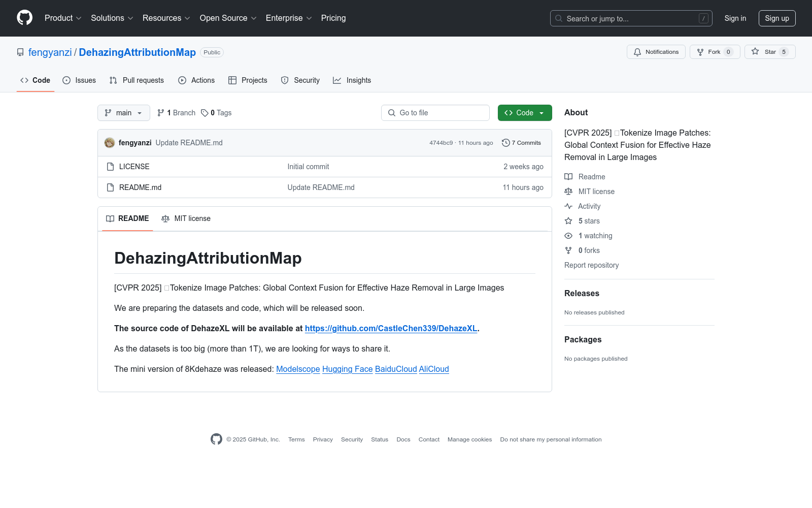Select the MIT license tab

click(186, 218)
